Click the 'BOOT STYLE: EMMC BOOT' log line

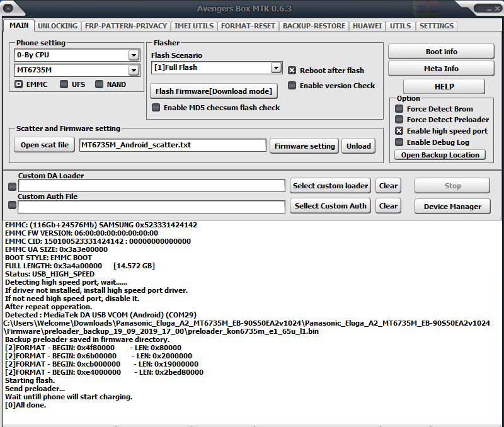coord(49,258)
